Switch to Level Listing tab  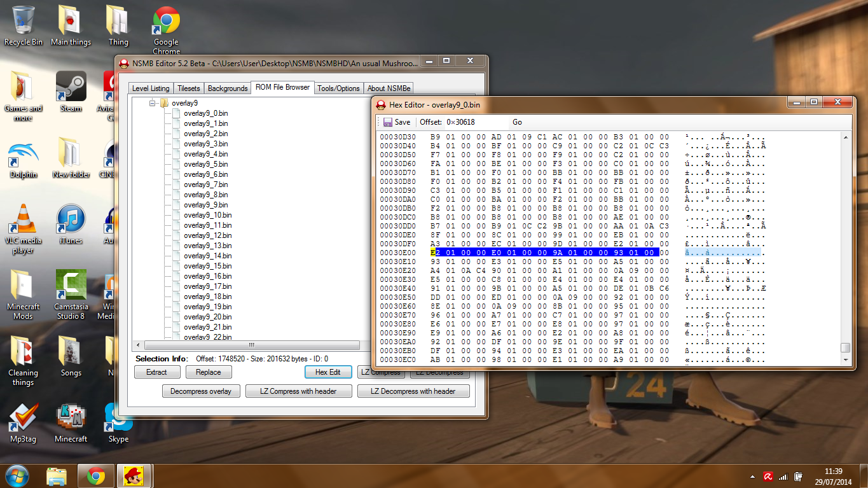tap(151, 88)
